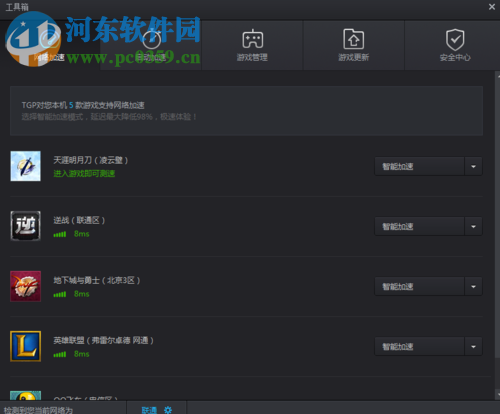Click the 地下城与勇士 game icon
The image size is (500, 414).
pos(26,286)
